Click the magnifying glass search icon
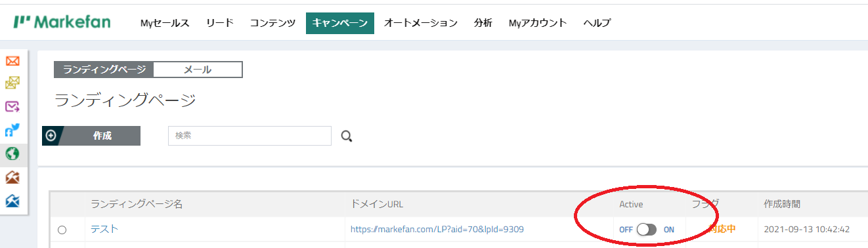This screenshot has width=868, height=248. click(347, 136)
